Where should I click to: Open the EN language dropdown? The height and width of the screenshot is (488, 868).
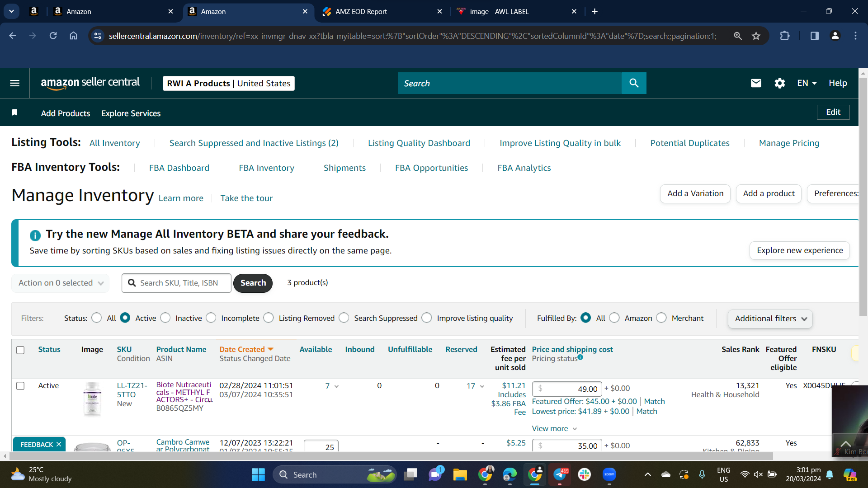807,83
